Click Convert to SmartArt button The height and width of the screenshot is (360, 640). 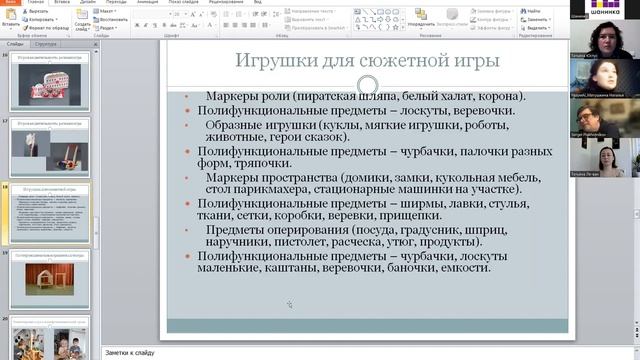click(315, 28)
